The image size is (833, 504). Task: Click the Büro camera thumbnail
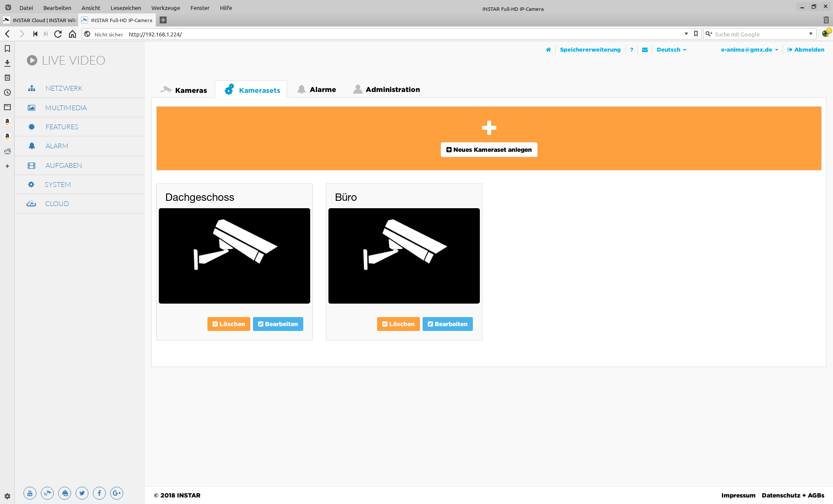(404, 256)
